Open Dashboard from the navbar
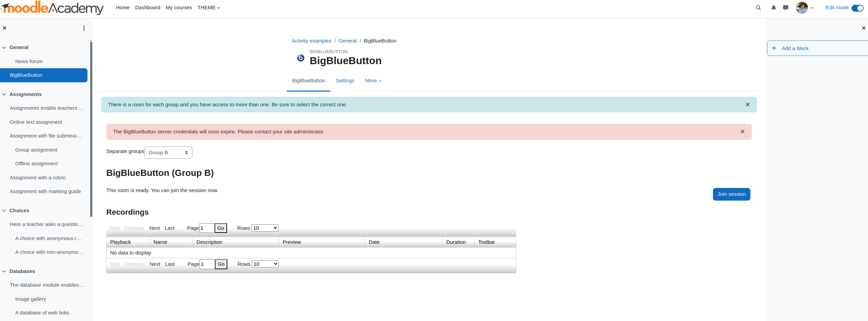 (x=147, y=8)
